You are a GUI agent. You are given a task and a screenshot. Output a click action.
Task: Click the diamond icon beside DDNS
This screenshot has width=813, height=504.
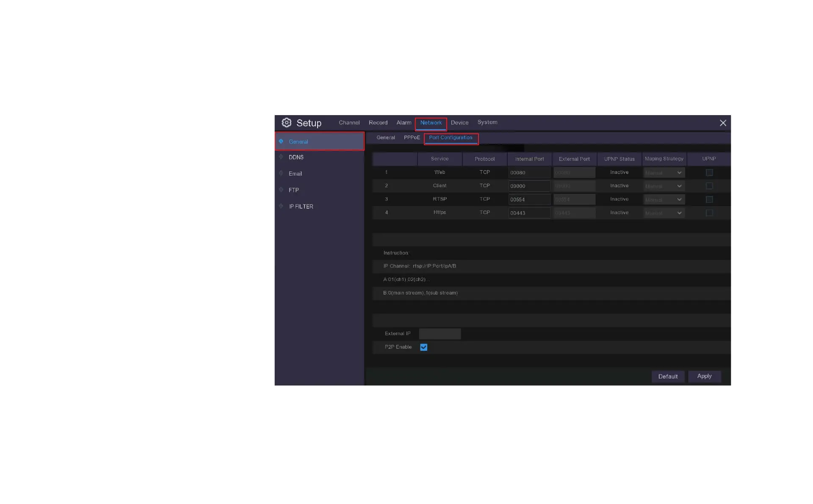pos(281,157)
